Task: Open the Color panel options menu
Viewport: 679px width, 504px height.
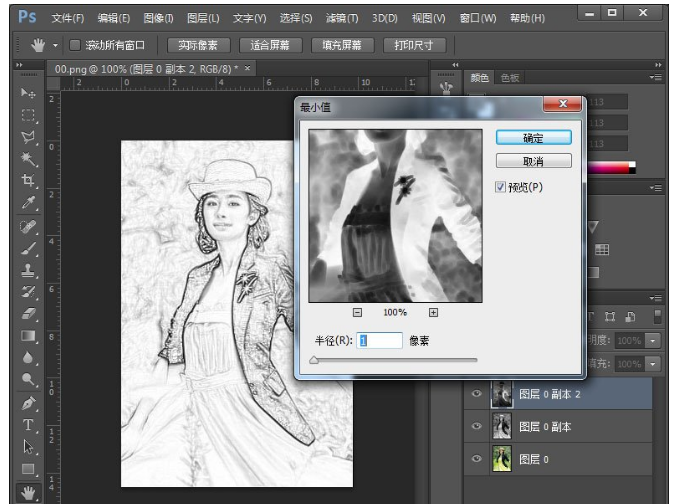Action: 655,77
